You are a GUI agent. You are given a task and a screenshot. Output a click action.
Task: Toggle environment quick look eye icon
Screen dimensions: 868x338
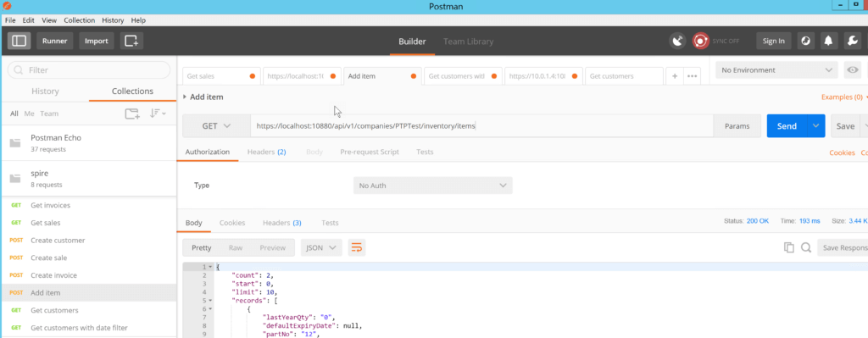pyautogui.click(x=853, y=70)
